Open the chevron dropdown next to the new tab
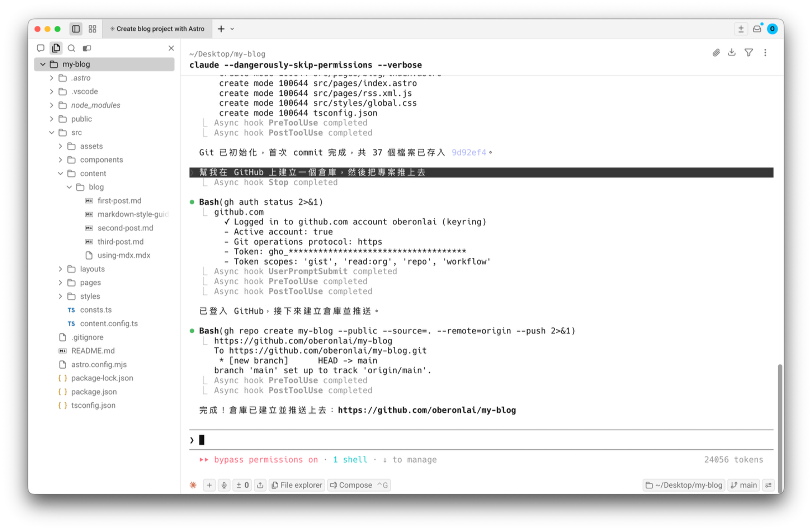The width and height of the screenshot is (812, 531). pyautogui.click(x=232, y=28)
